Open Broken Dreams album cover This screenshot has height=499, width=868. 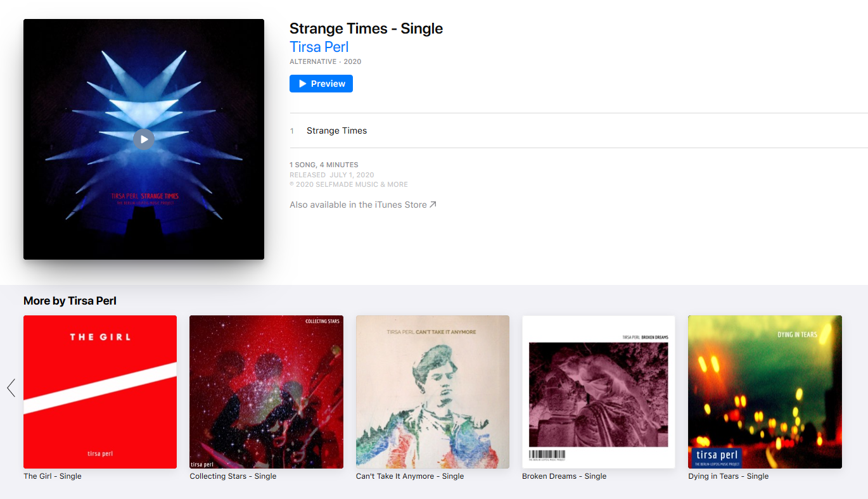(599, 392)
